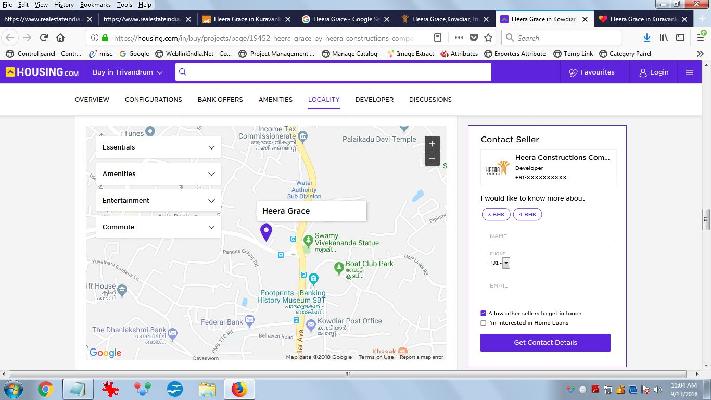The height and width of the screenshot is (400, 711).
Task: Select second BHK option pill
Action: tap(527, 214)
